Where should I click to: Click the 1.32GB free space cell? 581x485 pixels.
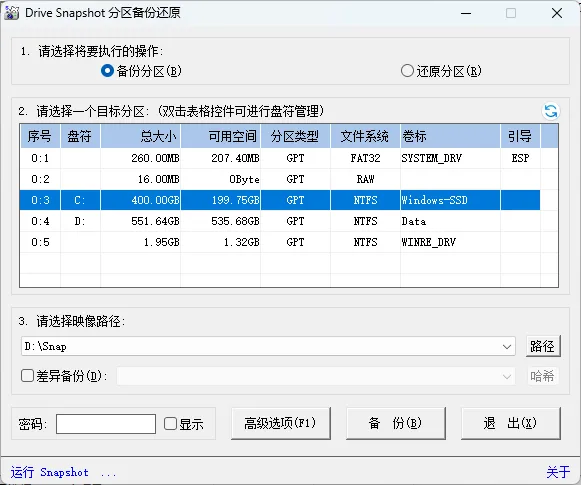[x=221, y=242]
